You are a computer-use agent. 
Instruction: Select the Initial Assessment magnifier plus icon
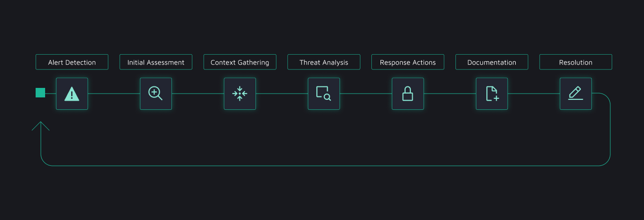[x=156, y=94]
